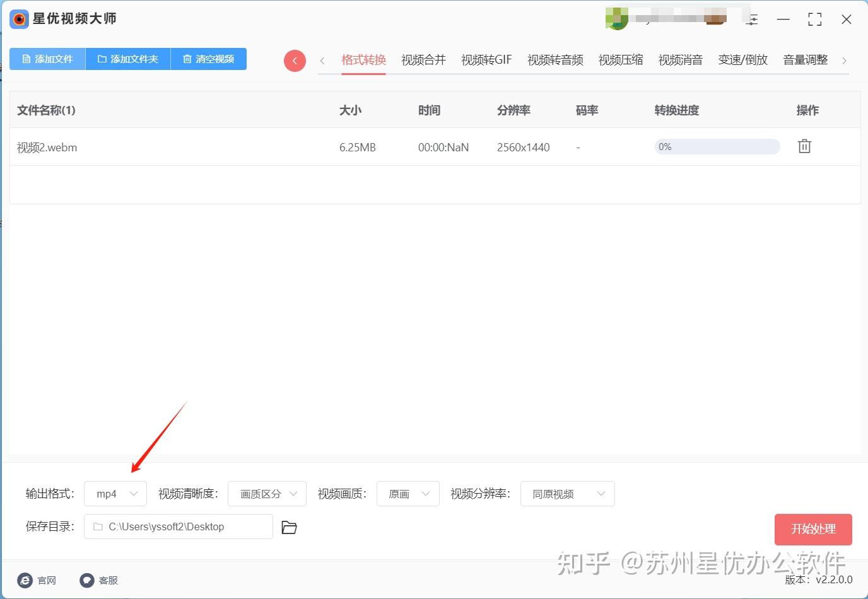Delete 视频2.webm using the trash icon
Screen dimensions: 868x599
tap(804, 146)
